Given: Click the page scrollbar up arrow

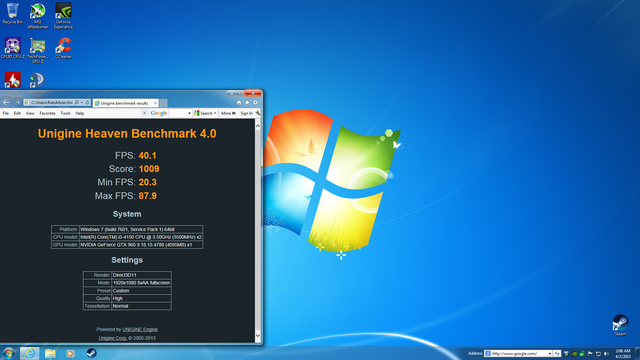Looking at the screenshot, I should coord(258,126).
